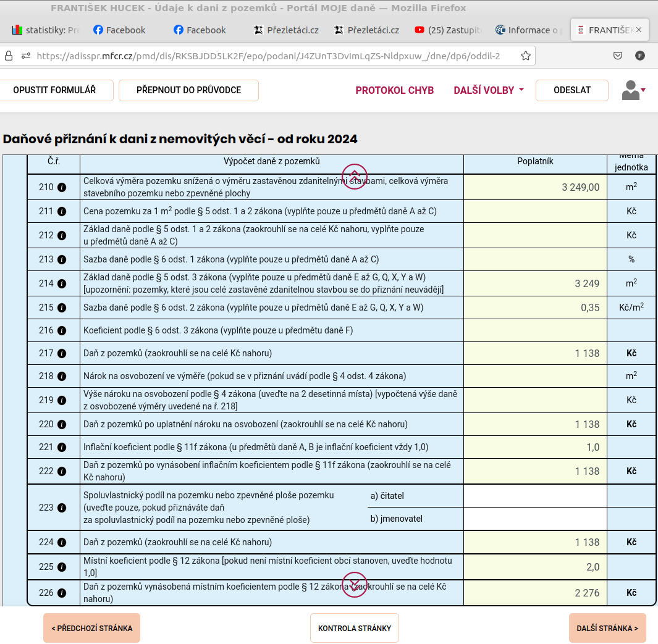Viewport: 658px width, 644px height.
Task: Go to PŘEDCHOZÍ STRÁNKA
Action: (x=92, y=628)
